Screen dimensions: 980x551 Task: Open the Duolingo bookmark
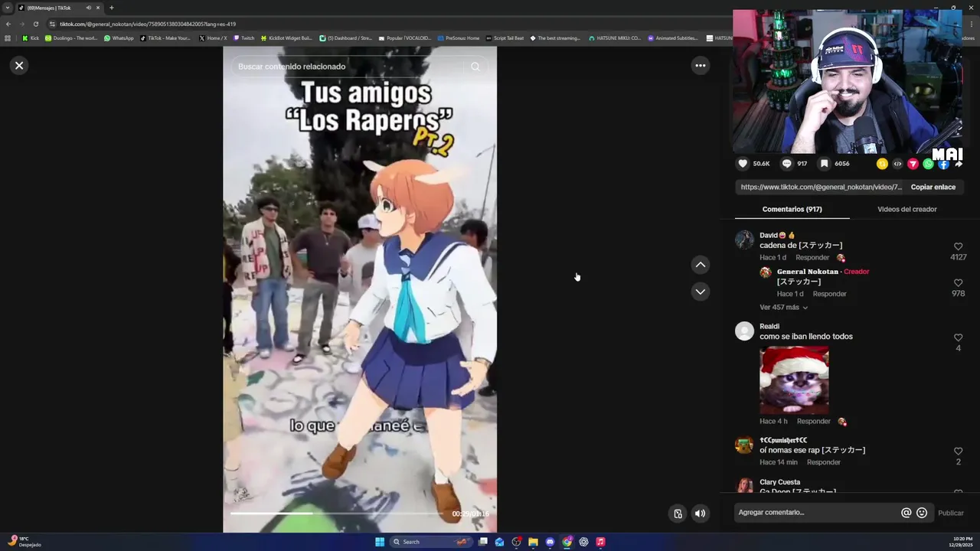71,37
